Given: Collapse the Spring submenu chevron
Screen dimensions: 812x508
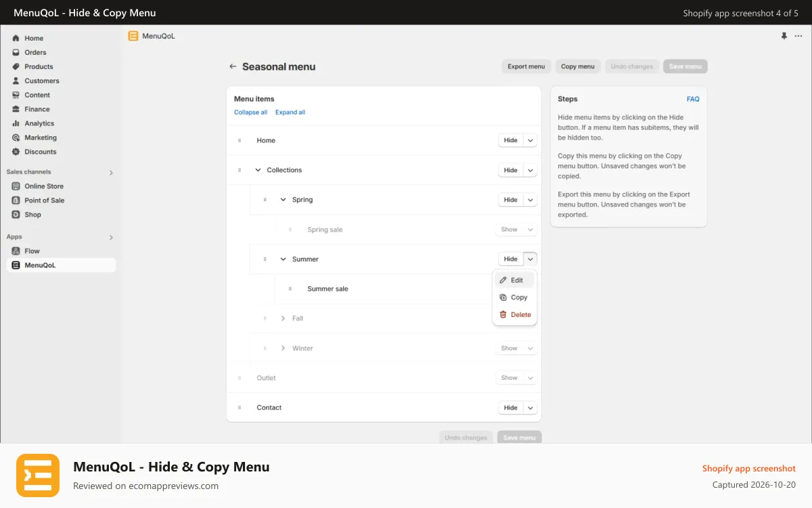Looking at the screenshot, I should tap(283, 200).
